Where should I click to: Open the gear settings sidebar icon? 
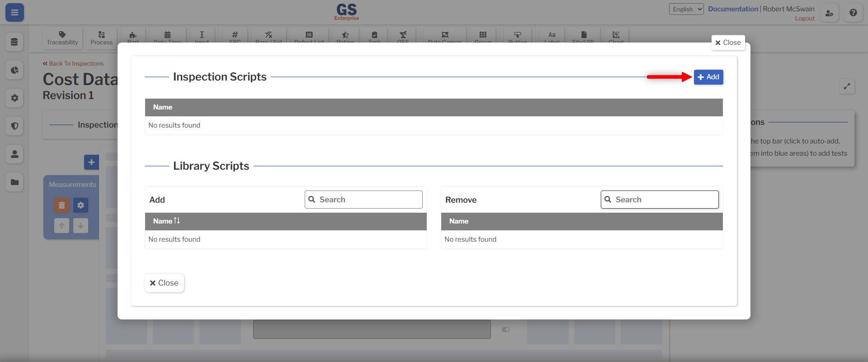(14, 98)
